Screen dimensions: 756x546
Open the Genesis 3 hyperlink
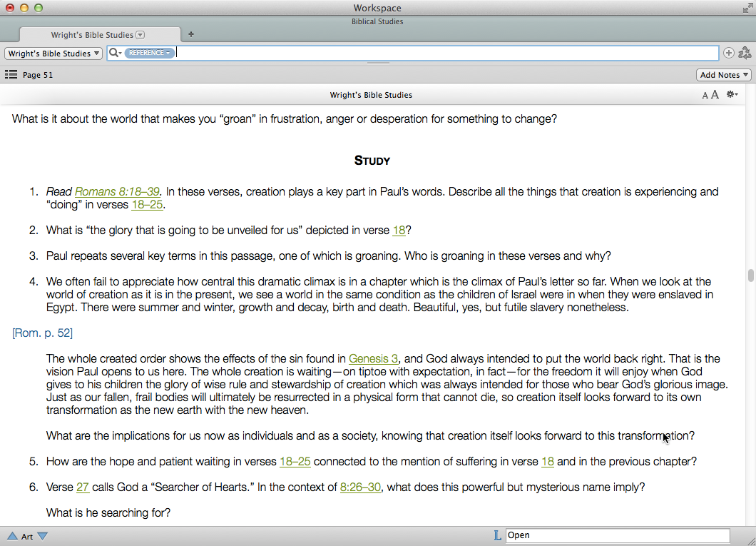(374, 359)
